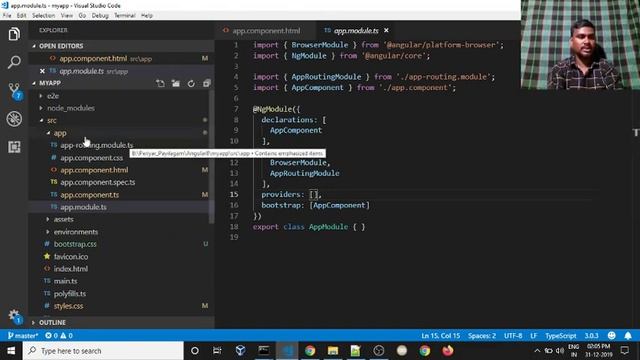Click Windows taskbar search box
640x360 pixels.
pyautogui.click(x=103, y=351)
